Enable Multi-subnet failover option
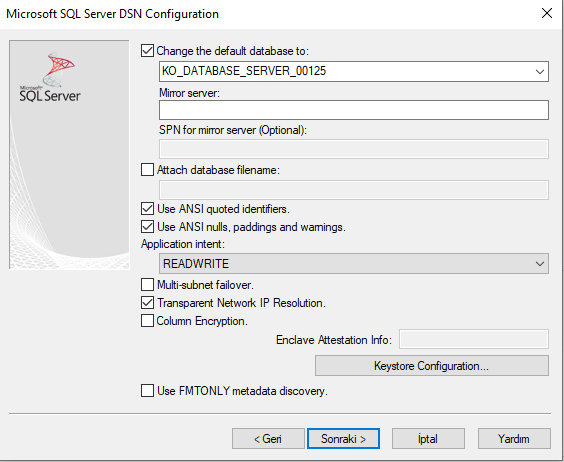The width and height of the screenshot is (564, 462). [147, 285]
